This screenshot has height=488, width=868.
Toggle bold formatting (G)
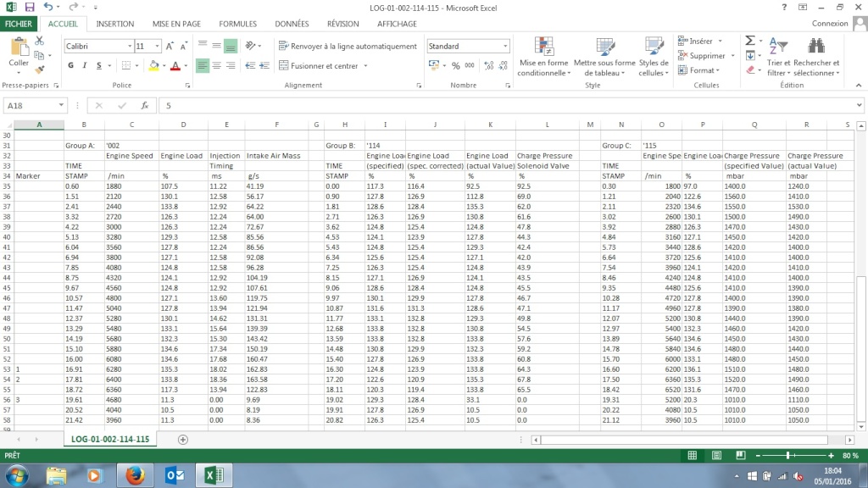pos(71,65)
